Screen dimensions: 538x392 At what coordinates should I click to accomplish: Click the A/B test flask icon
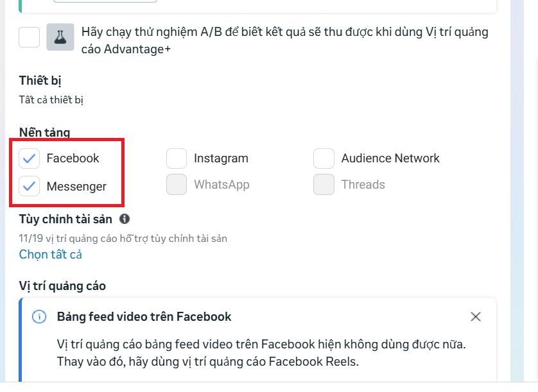pos(60,37)
